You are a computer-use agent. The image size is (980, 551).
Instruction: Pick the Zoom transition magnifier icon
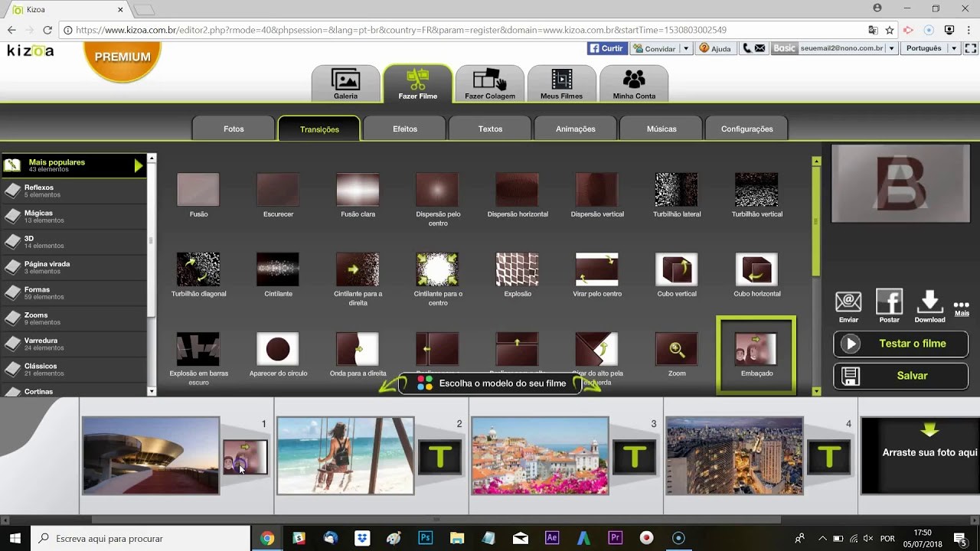[676, 349]
